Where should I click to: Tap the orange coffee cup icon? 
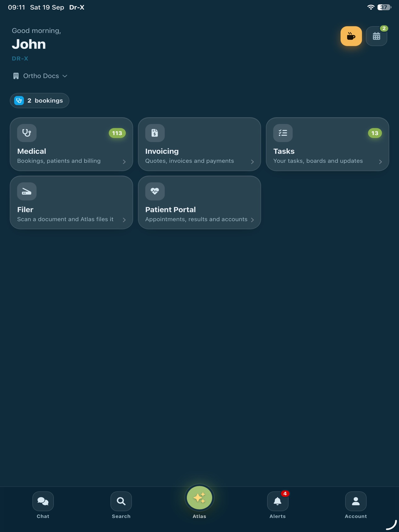[x=351, y=36]
